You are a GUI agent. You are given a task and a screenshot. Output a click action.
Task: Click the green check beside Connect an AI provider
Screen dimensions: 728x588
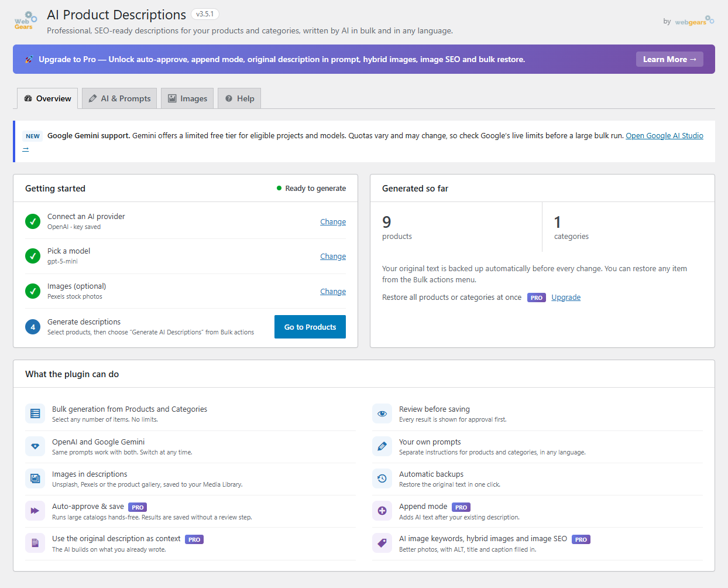coord(33,221)
